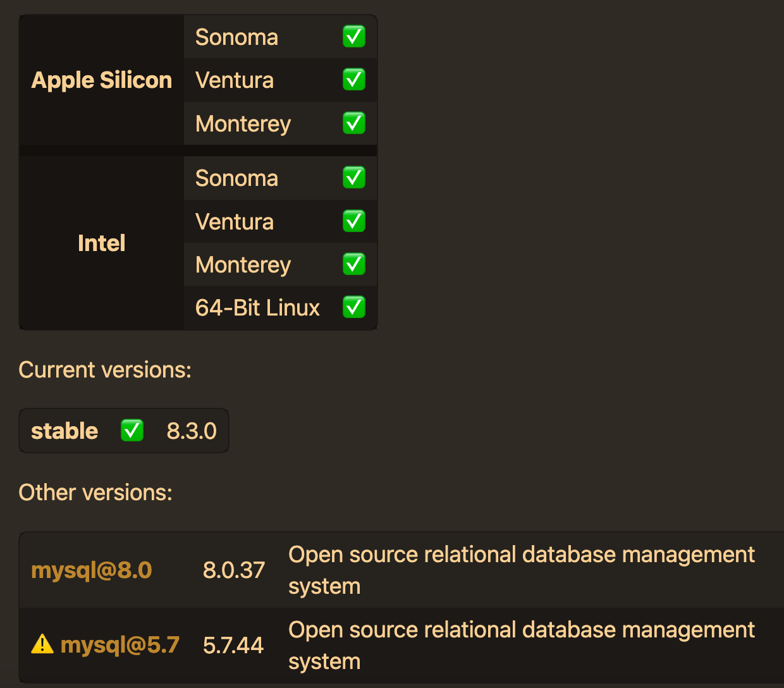The image size is (784, 688).
Task: Click the Apple Silicon header cell
Action: point(102,80)
